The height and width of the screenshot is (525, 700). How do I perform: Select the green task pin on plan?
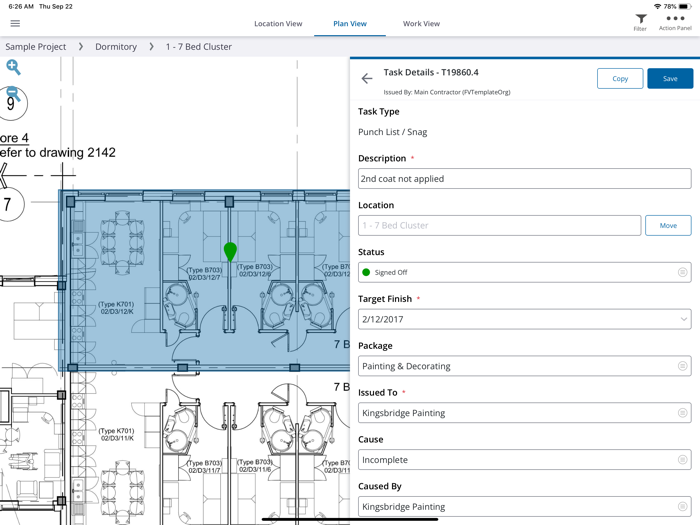(230, 252)
